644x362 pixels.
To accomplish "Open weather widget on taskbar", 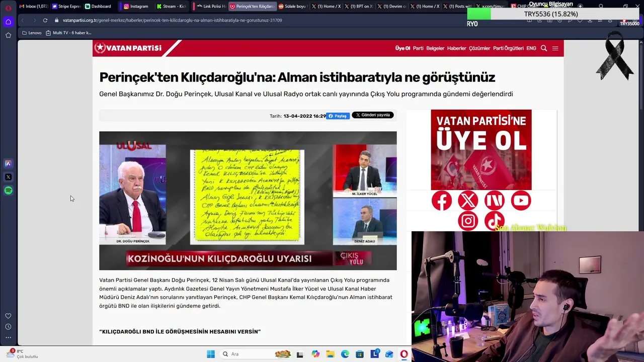I will click(23, 354).
